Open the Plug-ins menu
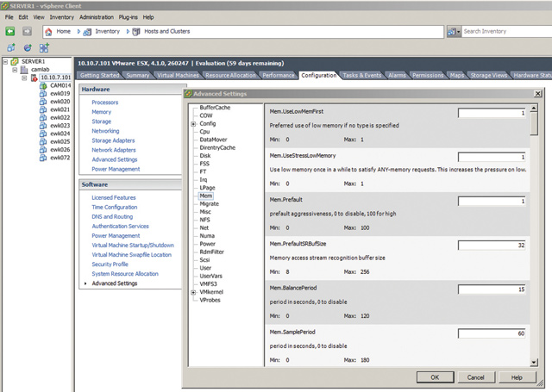Image resolution: width=552 pixels, height=392 pixels. pos(129,17)
